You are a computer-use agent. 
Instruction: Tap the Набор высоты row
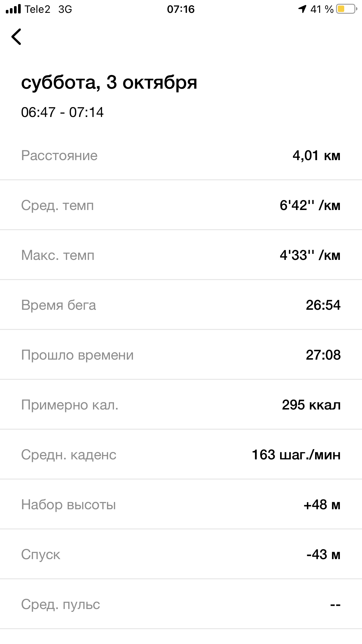tap(181, 505)
